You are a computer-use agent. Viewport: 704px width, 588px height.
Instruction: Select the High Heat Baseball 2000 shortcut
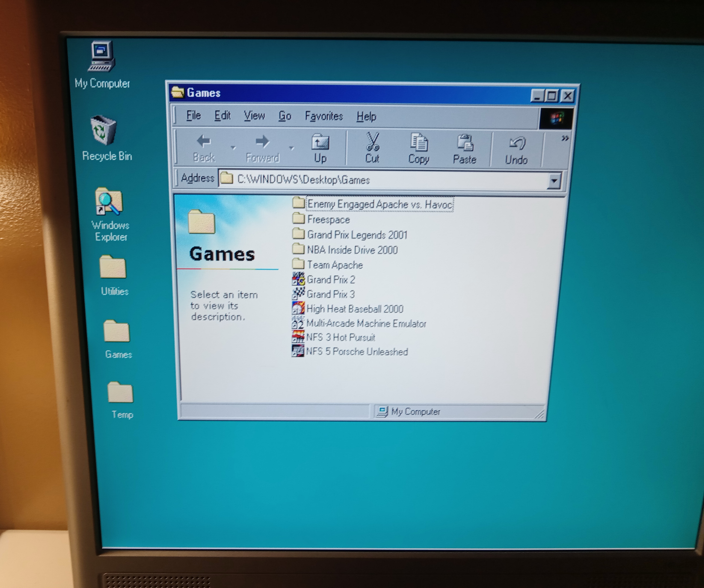(x=354, y=308)
